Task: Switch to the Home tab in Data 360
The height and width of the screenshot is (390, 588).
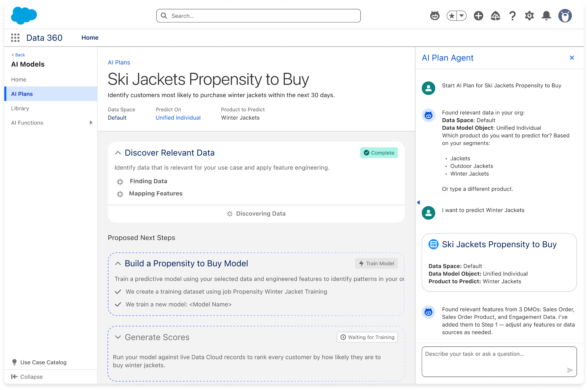Action: click(90, 38)
